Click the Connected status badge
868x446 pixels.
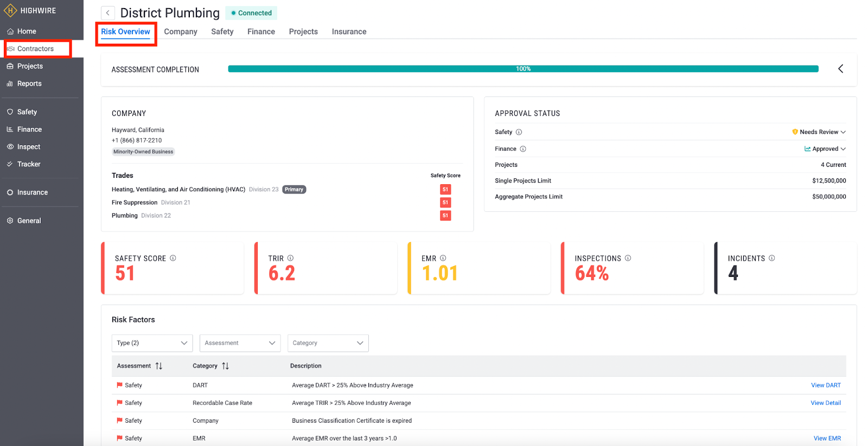[x=251, y=13]
